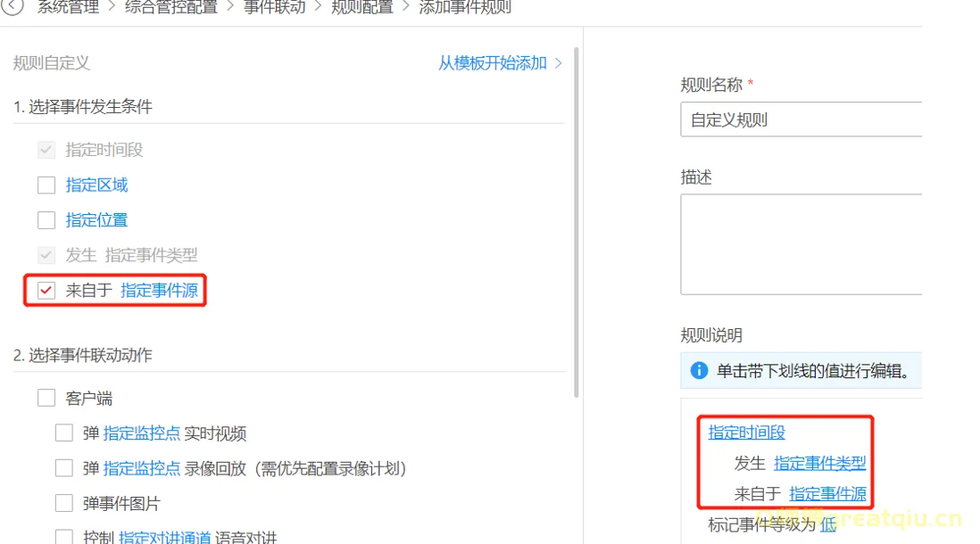
Task: Enable the 指定区域 checkbox
Action: pos(46,185)
